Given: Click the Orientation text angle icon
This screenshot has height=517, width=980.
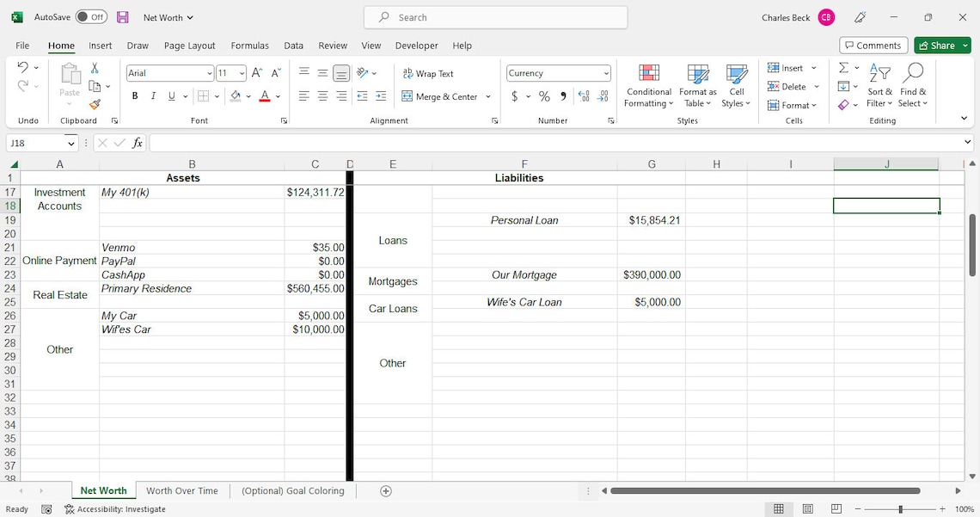Looking at the screenshot, I should tap(363, 73).
